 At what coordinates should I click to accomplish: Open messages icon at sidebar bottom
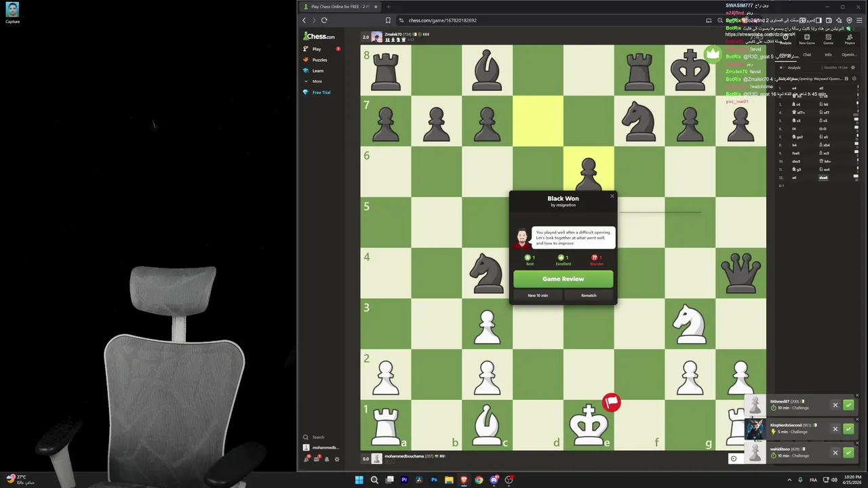point(317,460)
